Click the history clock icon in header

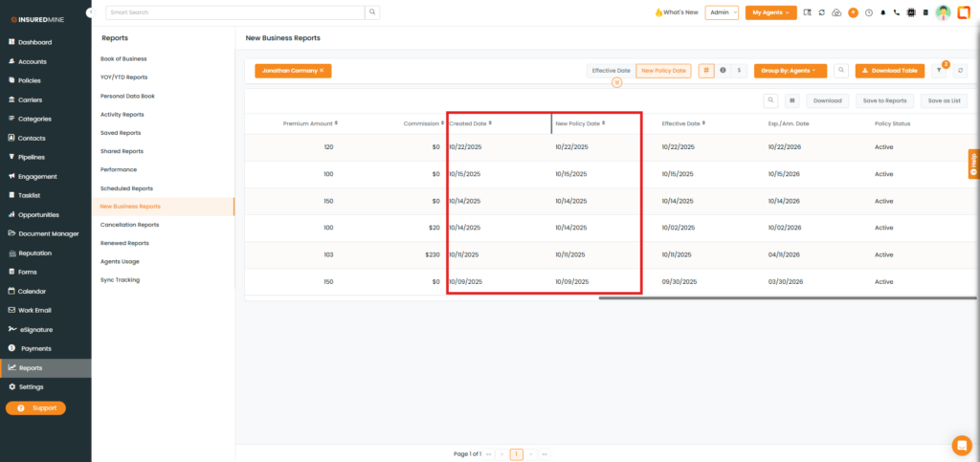[868, 12]
